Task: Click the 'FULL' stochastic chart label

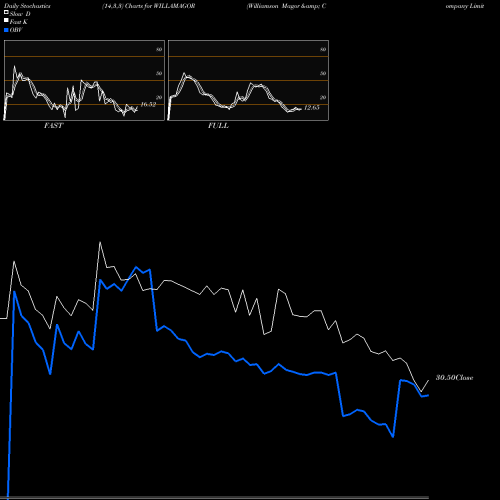Action: click(x=218, y=126)
